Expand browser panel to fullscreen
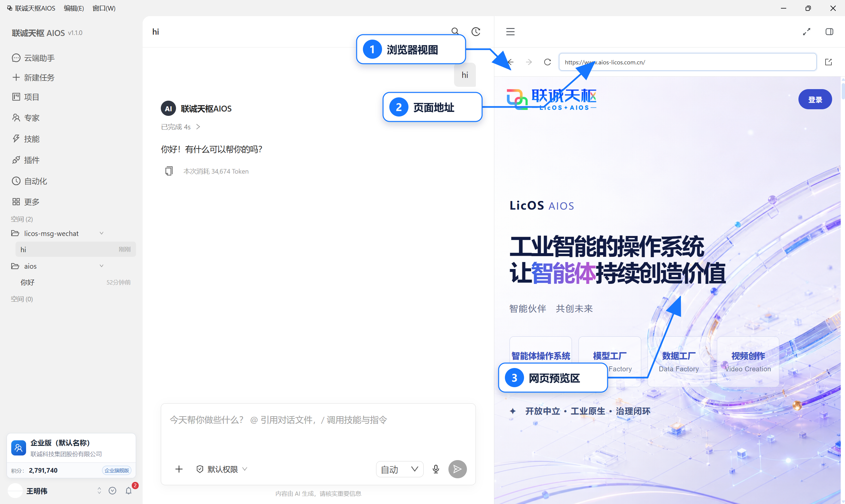This screenshot has width=845, height=504. point(807,32)
